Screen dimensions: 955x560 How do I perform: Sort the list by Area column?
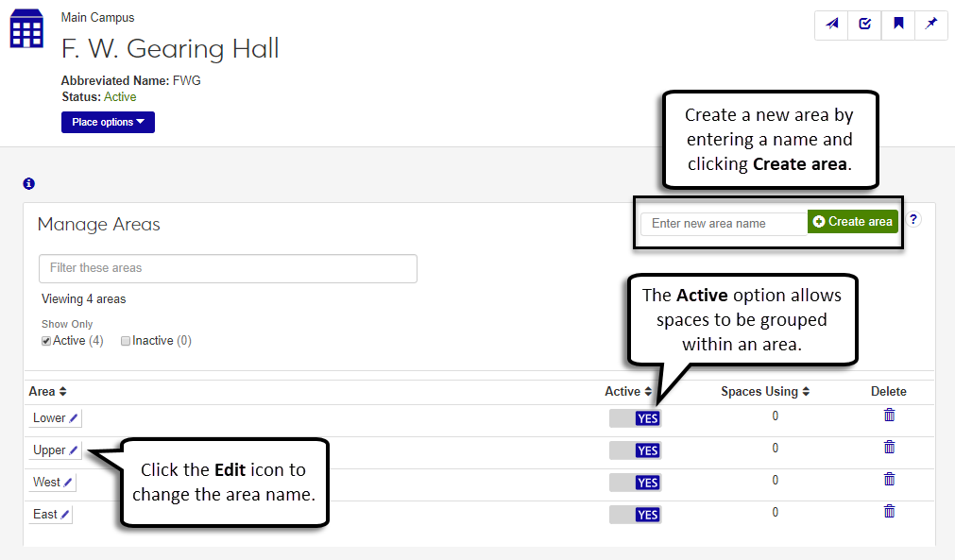coord(48,391)
